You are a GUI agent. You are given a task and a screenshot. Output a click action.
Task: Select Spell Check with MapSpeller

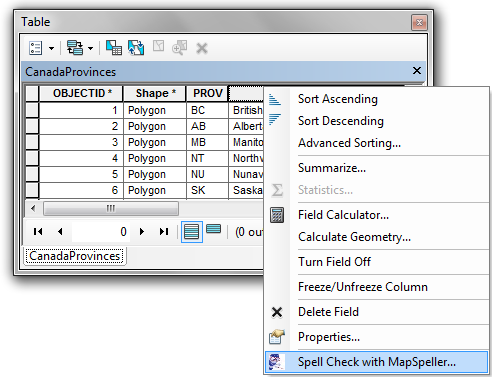coord(377,362)
